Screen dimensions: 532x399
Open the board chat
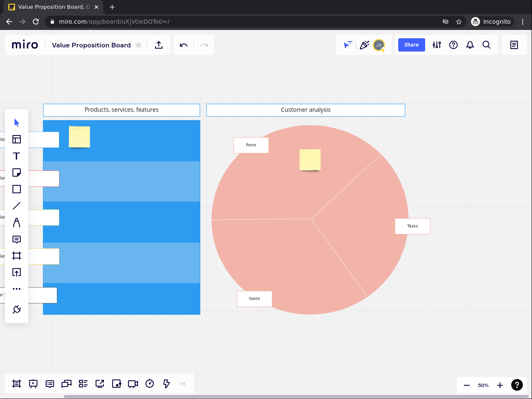coord(66,384)
